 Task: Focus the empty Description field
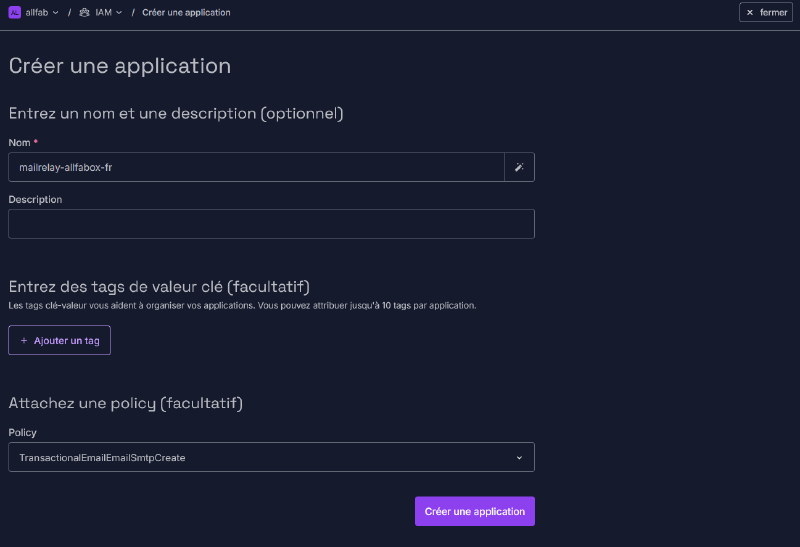[x=271, y=224]
